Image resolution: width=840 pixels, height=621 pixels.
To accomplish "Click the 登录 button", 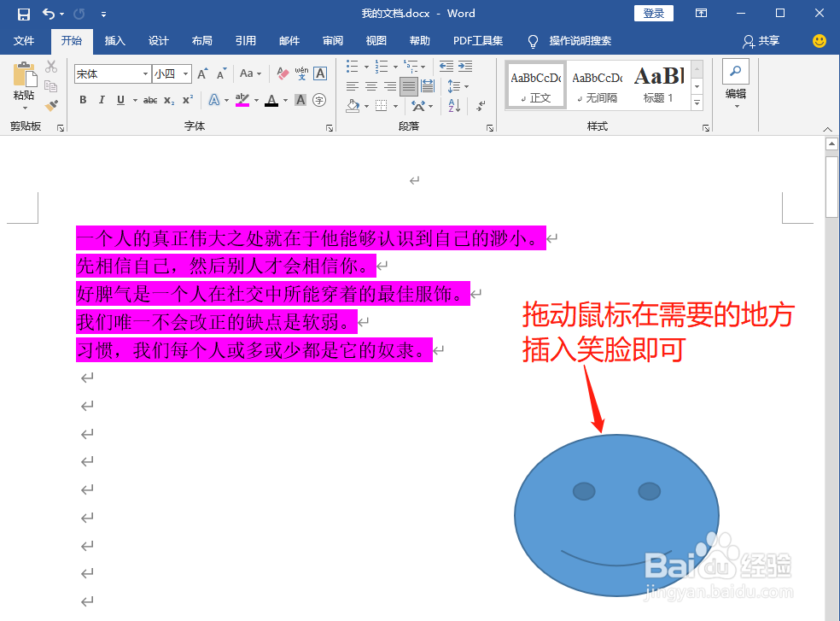I will [653, 13].
